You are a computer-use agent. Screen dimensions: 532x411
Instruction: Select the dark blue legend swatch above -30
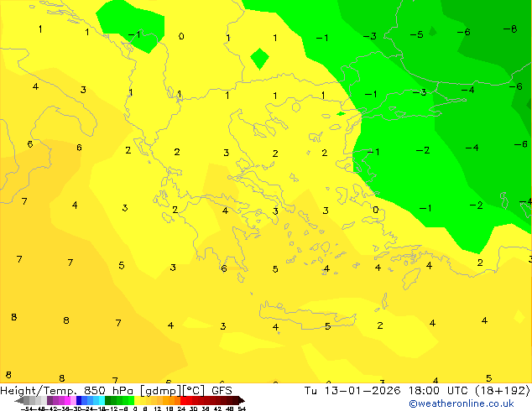tap(79, 400)
